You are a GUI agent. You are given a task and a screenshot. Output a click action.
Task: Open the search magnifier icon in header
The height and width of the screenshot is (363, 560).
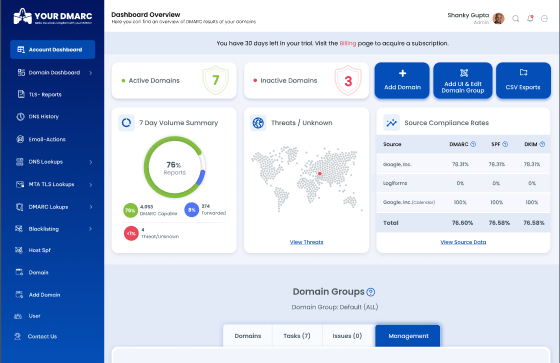(x=515, y=19)
